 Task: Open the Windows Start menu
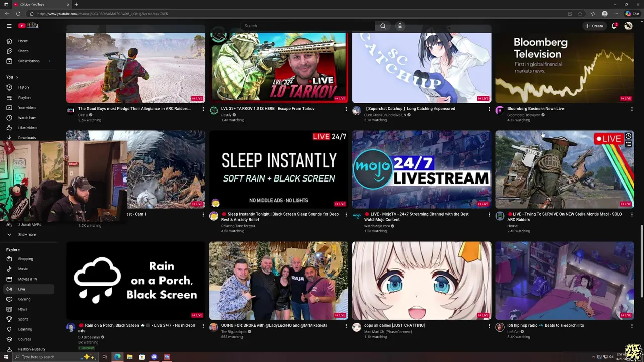point(7,357)
